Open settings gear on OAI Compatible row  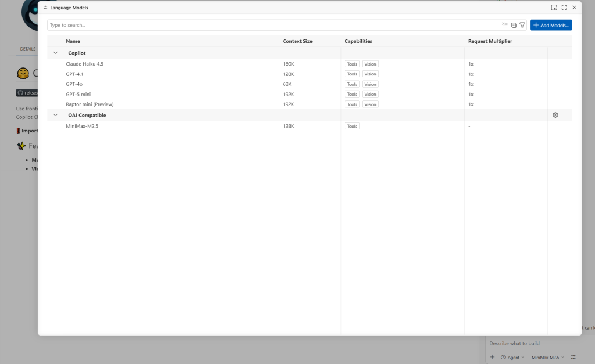pos(555,115)
